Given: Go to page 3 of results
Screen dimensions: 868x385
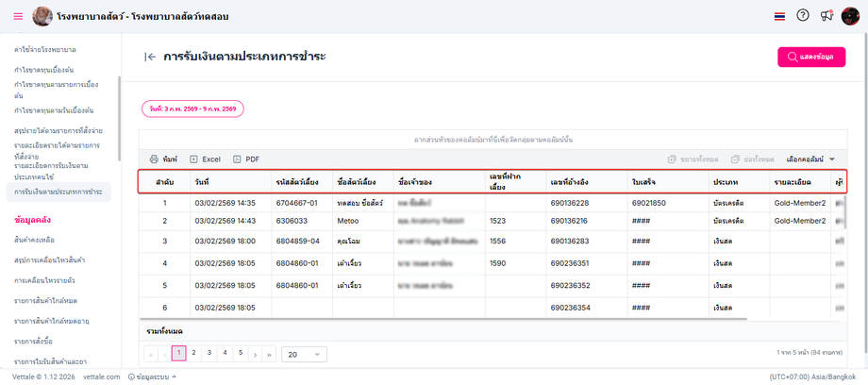Looking at the screenshot, I should (x=209, y=354).
